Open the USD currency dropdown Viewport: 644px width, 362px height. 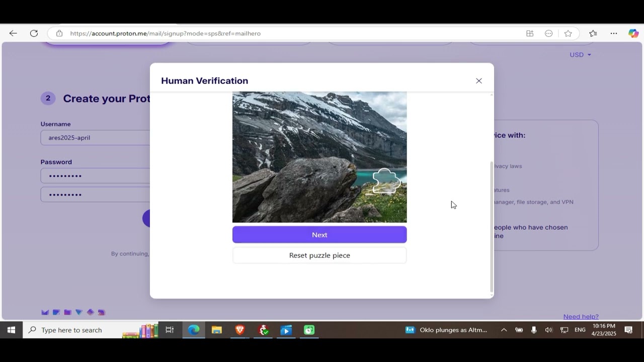point(580,55)
